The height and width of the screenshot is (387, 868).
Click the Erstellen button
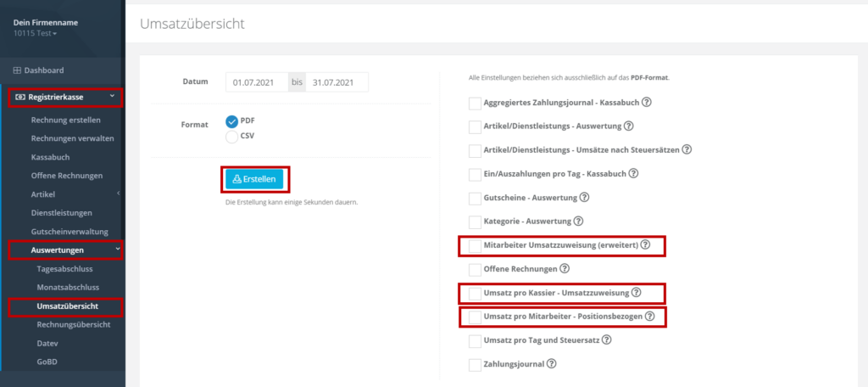coord(254,179)
